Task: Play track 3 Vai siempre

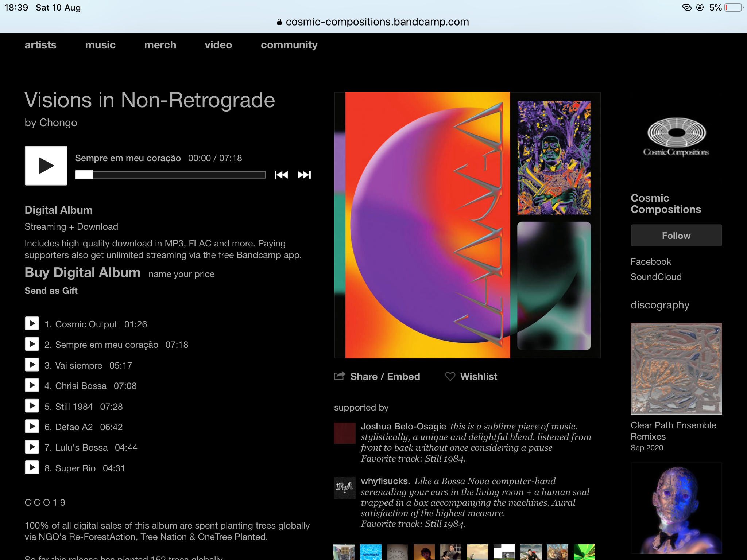Action: pos(32,365)
